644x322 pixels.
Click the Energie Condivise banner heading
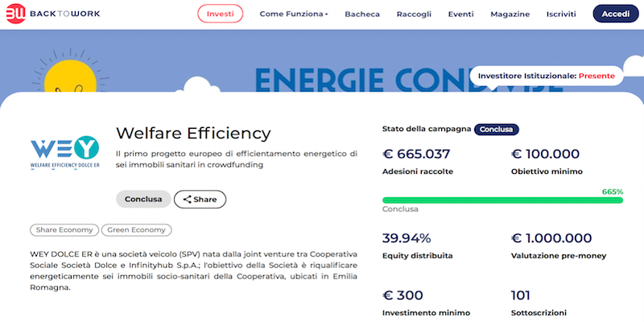click(362, 80)
